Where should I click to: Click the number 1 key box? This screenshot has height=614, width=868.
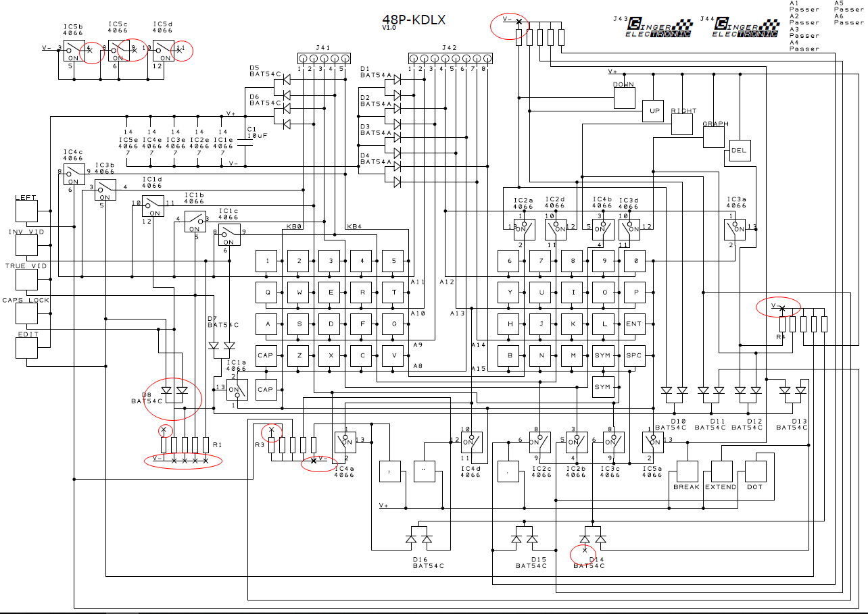[x=267, y=261]
